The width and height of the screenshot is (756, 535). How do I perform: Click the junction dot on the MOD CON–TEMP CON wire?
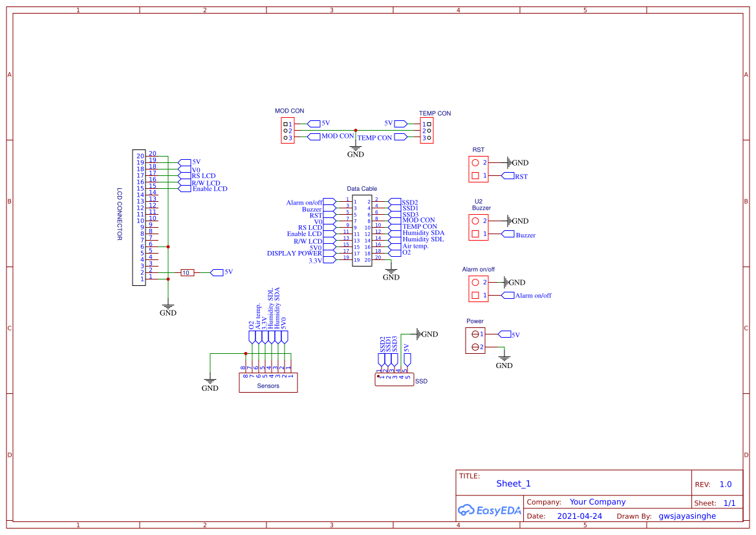pyautogui.click(x=355, y=131)
